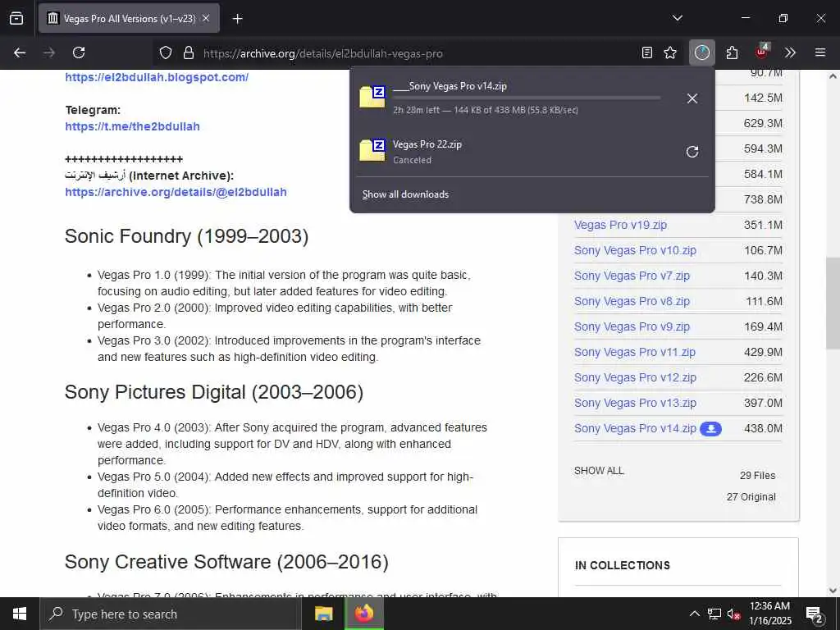Open the notification center icon

815,615
